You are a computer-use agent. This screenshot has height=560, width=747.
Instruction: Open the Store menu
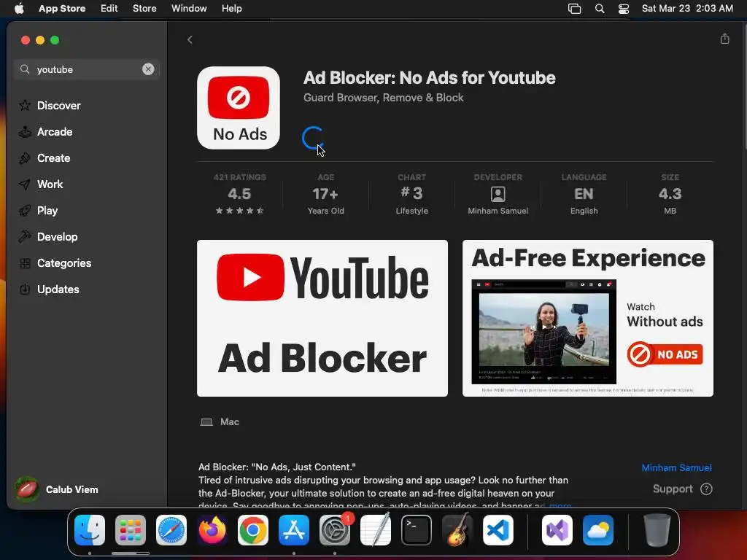click(x=144, y=9)
